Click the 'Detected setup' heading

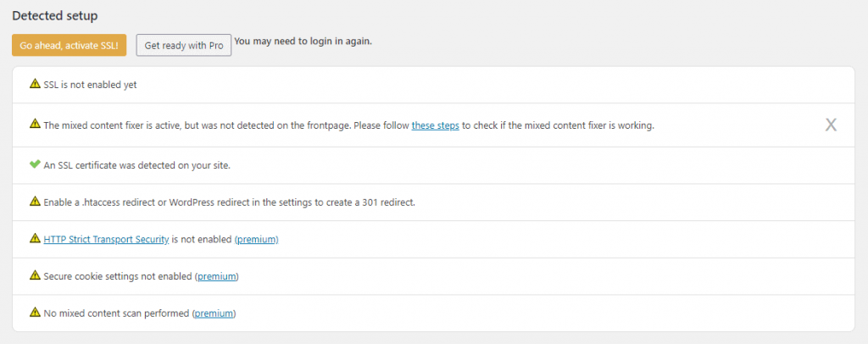point(55,15)
